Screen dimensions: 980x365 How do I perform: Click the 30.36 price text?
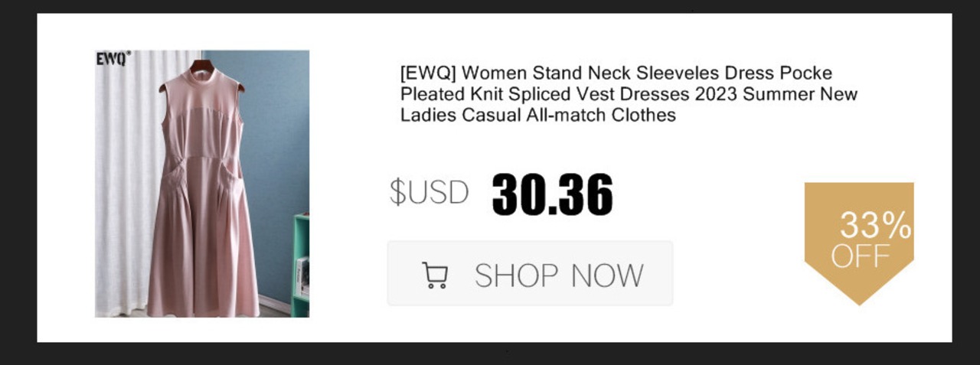552,194
